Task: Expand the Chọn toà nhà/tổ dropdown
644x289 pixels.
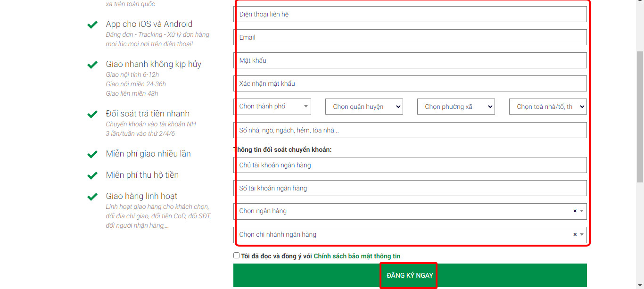Action: 548,107
